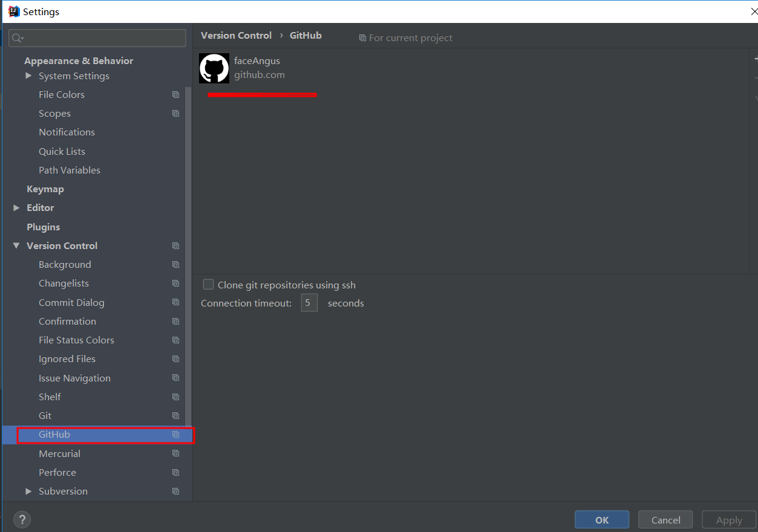The width and height of the screenshot is (758, 532).
Task: Expand the System Settings node
Action: (x=28, y=76)
